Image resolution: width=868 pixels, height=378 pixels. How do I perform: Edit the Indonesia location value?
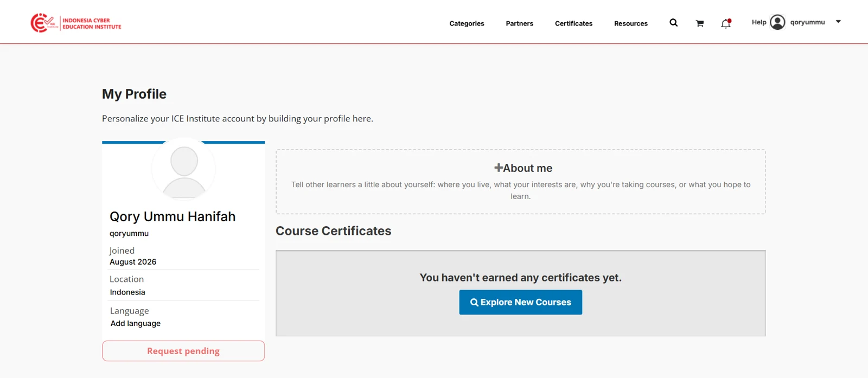127,292
